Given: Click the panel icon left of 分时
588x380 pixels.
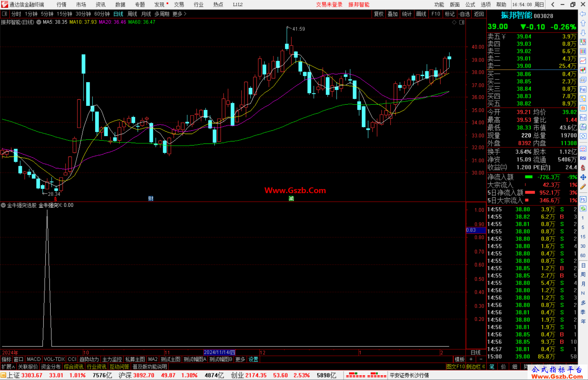Looking at the screenshot, I should click(x=4, y=14).
